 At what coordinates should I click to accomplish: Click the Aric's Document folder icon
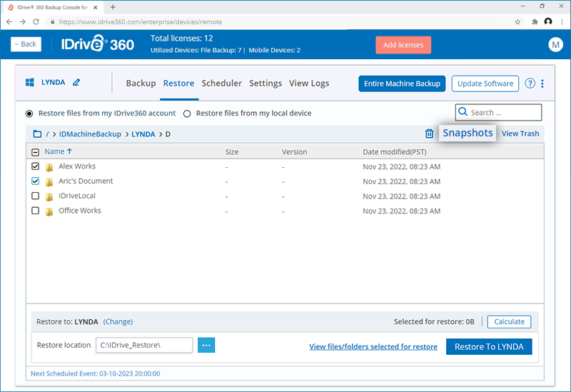coord(49,182)
